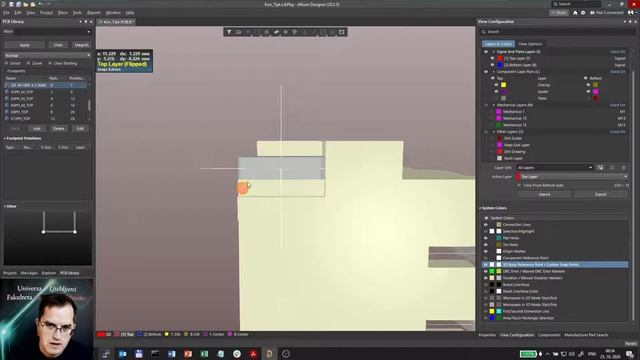
Task: Click the Import button in View Configuration
Action: click(544, 194)
